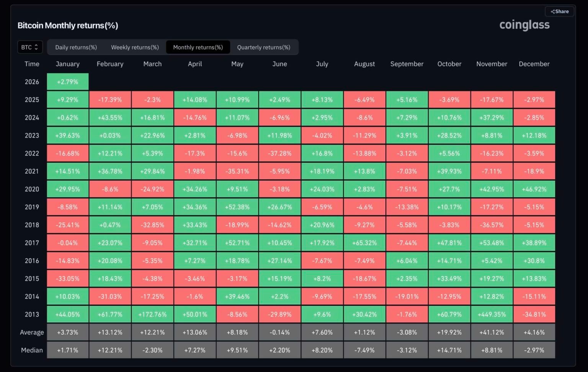
Task: Click the Bitcoin Monthly returns(%) title
Action: [68, 25]
